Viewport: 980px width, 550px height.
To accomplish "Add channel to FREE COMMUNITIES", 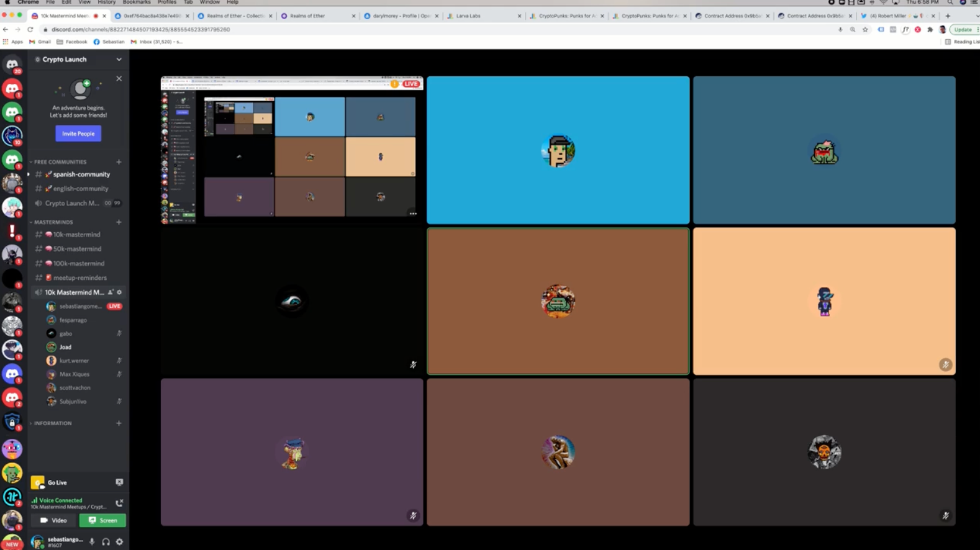I will [x=119, y=162].
